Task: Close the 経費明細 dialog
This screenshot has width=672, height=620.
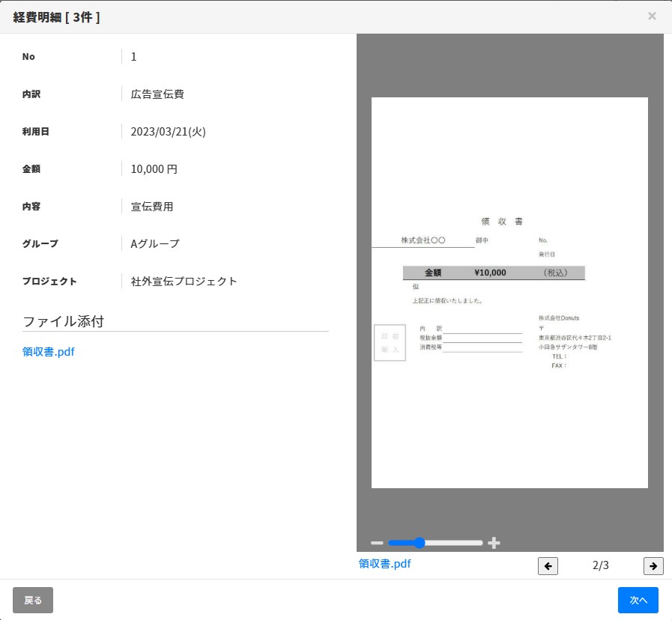Action: click(652, 16)
